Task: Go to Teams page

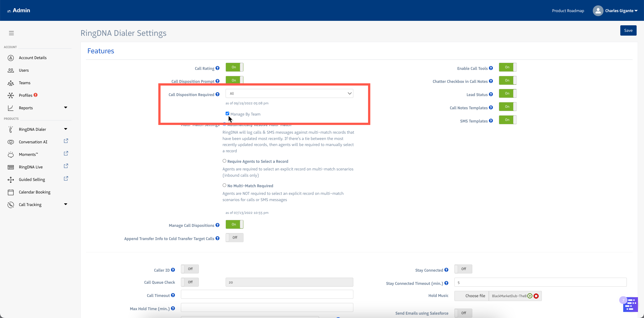Action: [25, 83]
